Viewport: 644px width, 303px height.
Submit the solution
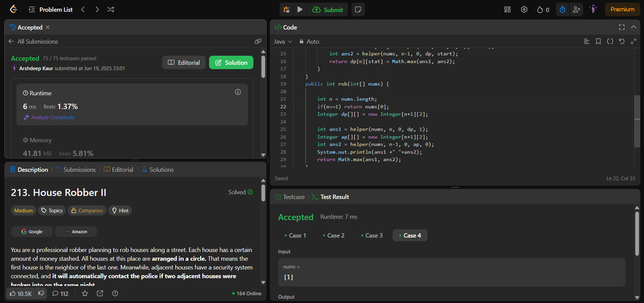point(327,10)
